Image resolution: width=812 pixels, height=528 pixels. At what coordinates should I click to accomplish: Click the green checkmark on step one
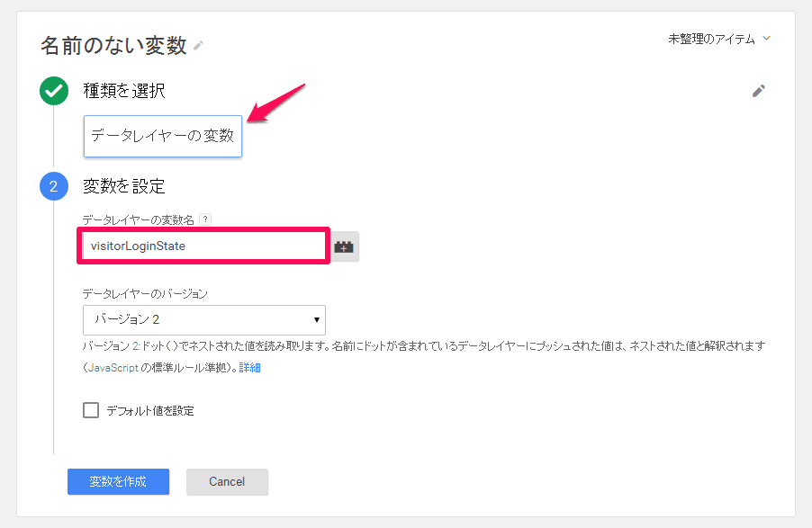pos(54,91)
